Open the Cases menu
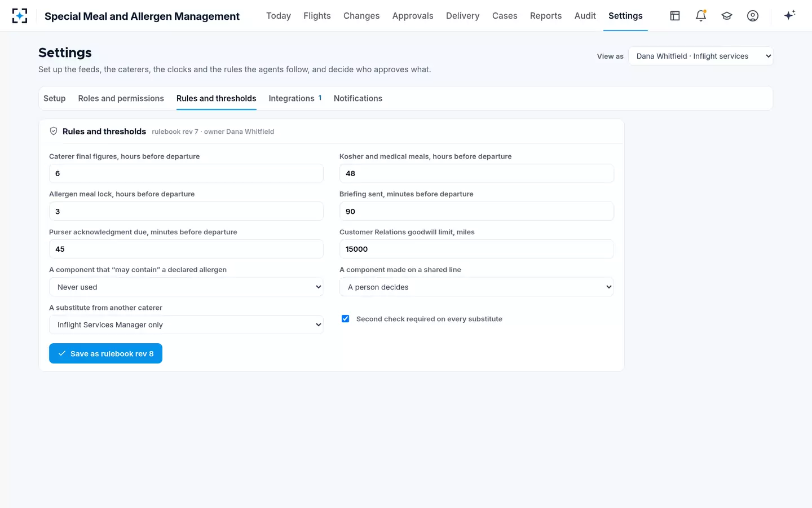This screenshot has width=812, height=508. pyautogui.click(x=505, y=16)
